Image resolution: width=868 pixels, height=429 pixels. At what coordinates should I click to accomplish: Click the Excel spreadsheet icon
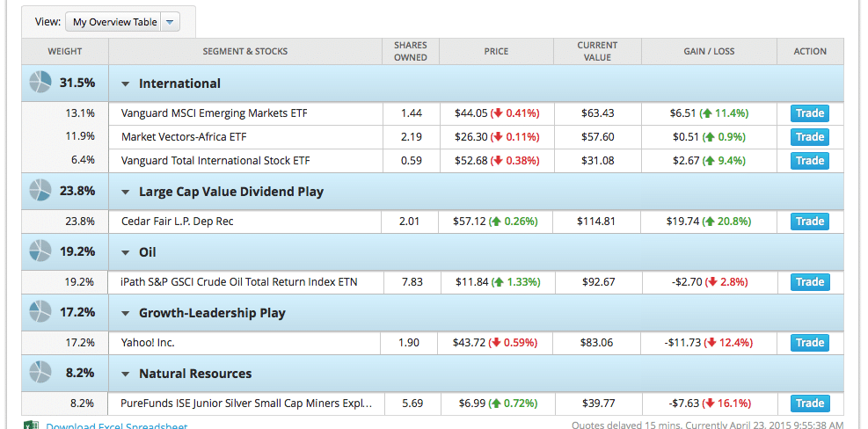tap(31, 426)
